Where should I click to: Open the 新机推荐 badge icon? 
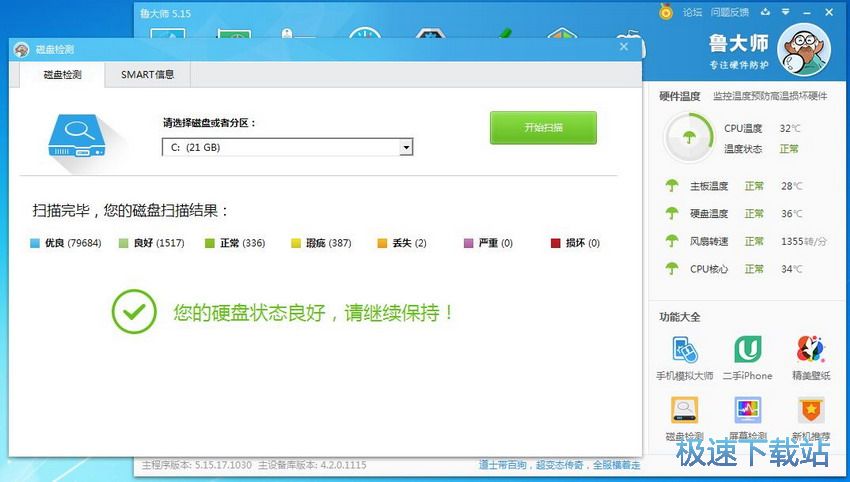click(x=811, y=410)
